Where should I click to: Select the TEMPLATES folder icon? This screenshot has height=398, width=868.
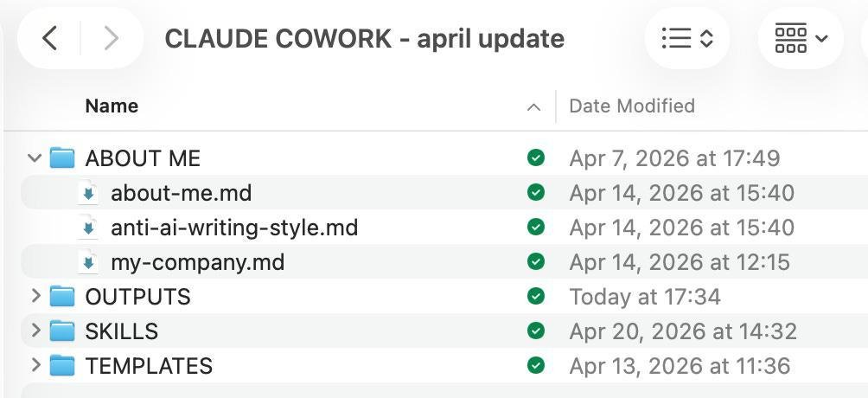pyautogui.click(x=62, y=365)
